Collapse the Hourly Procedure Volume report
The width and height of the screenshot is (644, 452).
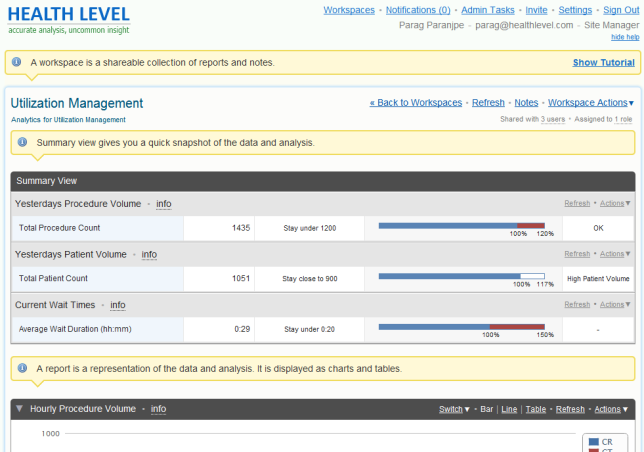(x=19, y=409)
